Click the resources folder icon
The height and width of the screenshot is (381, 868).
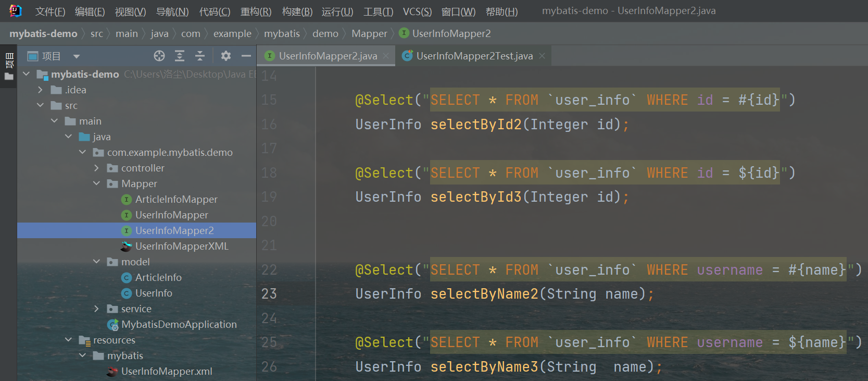(84, 340)
